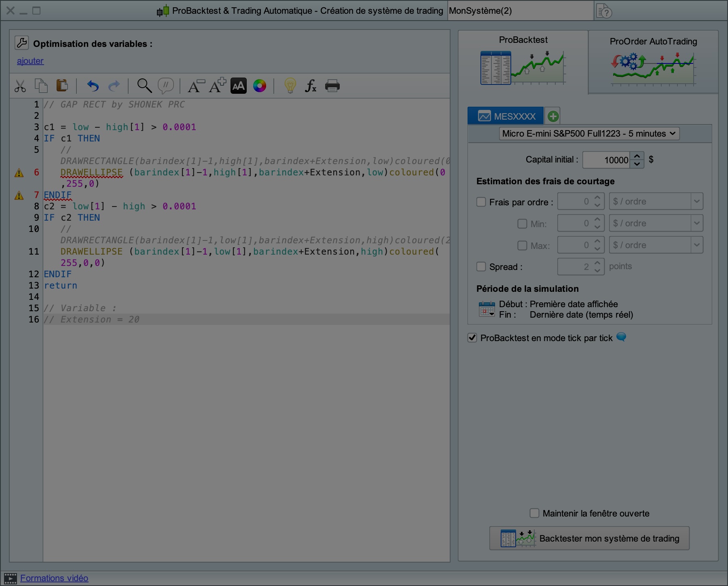This screenshot has width=728, height=586.
Task: Undo the last edit with the blue arrow
Action: [x=93, y=86]
